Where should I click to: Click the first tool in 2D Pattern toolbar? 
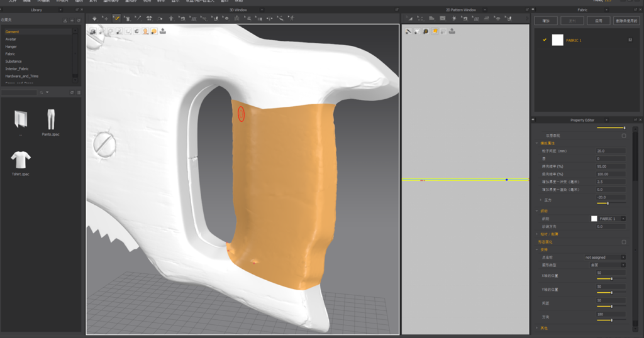[x=409, y=18]
